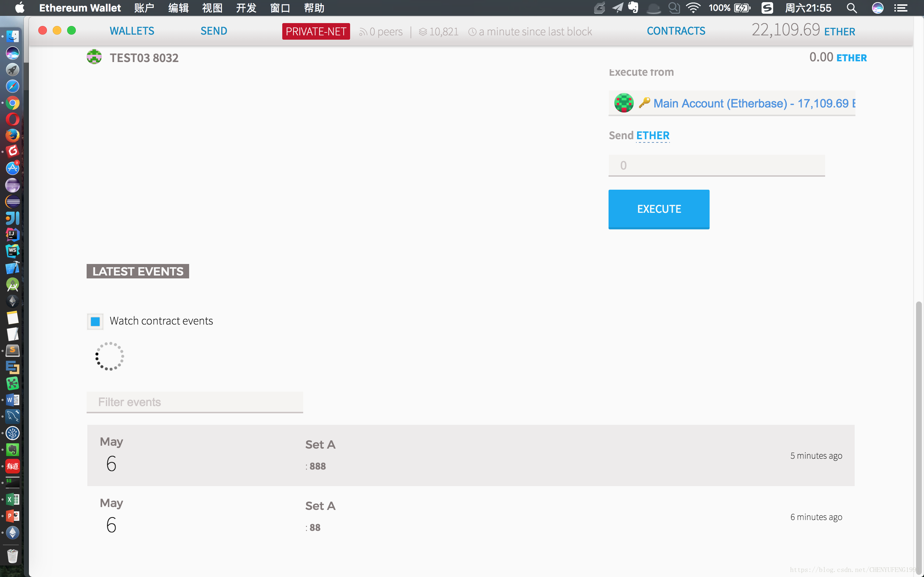Click the WALLETS navigation tab
The width and height of the screenshot is (924, 577).
(x=132, y=31)
